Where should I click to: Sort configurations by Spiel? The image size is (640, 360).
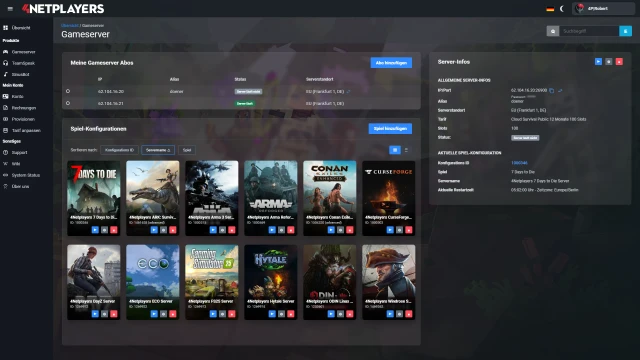click(x=187, y=150)
